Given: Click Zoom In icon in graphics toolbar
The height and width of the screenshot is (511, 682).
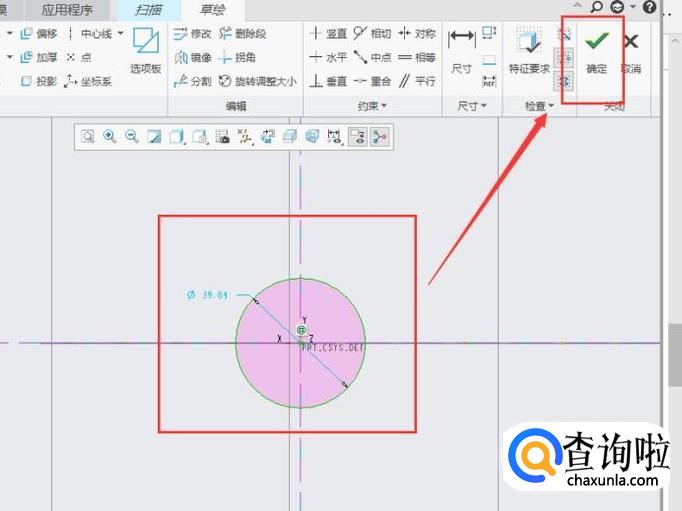Looking at the screenshot, I should (110, 137).
